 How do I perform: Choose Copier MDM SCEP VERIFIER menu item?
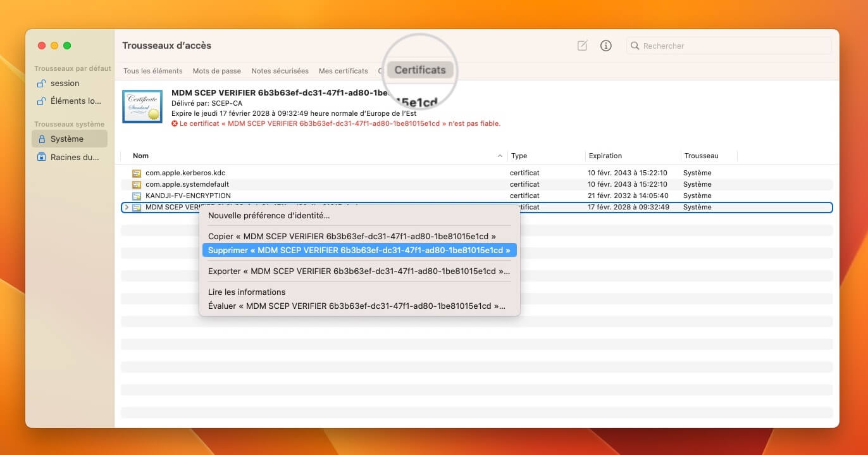pyautogui.click(x=359, y=236)
